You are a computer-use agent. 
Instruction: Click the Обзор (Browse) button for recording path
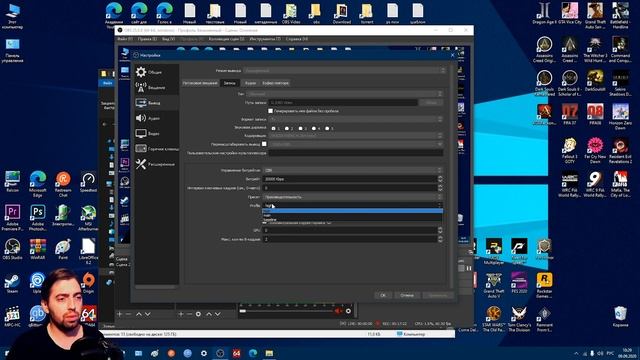[x=431, y=103]
